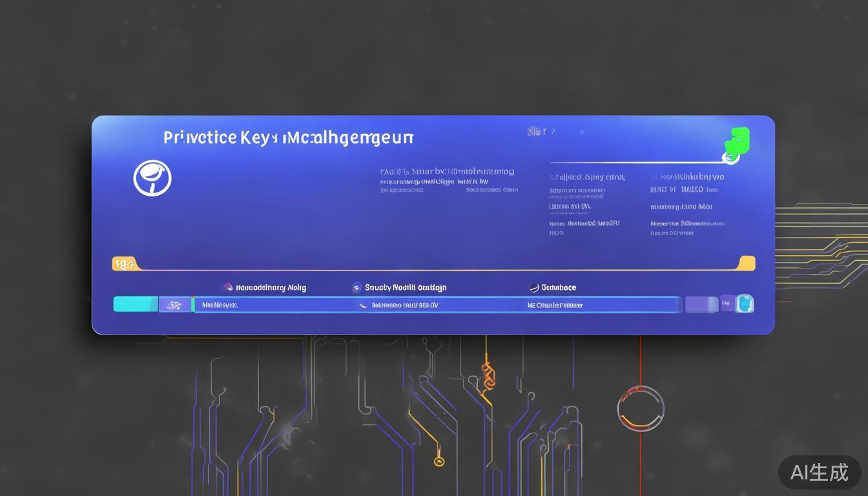Click the white circular logo icon

coord(152,178)
